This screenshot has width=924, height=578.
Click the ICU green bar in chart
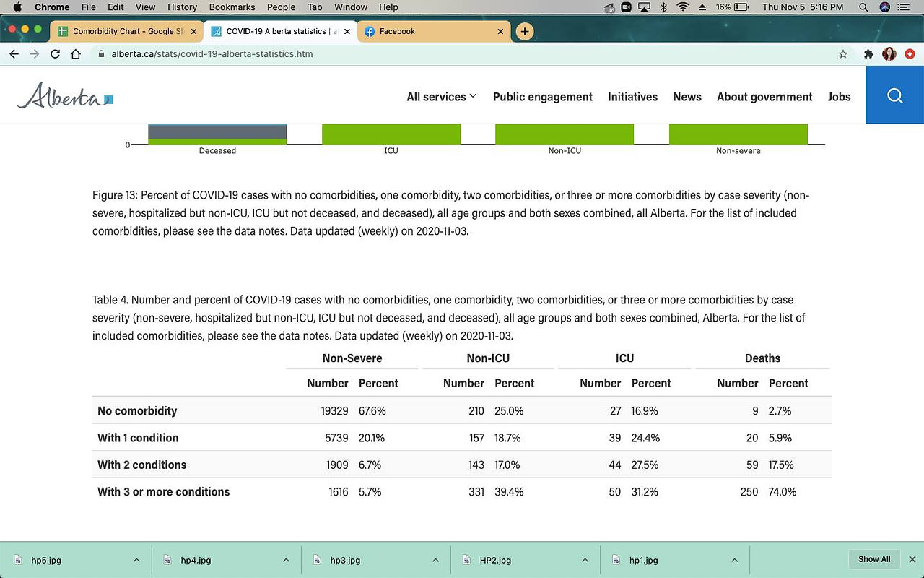click(391, 134)
